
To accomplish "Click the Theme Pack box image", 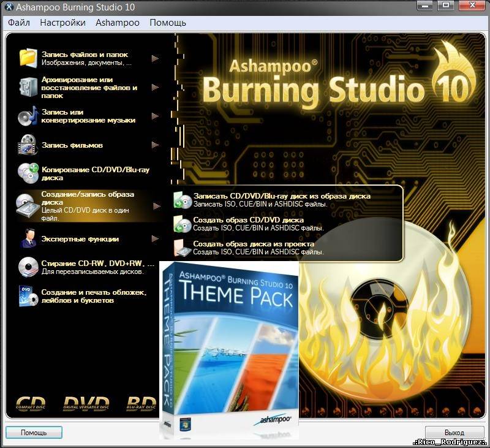I will [x=230, y=349].
